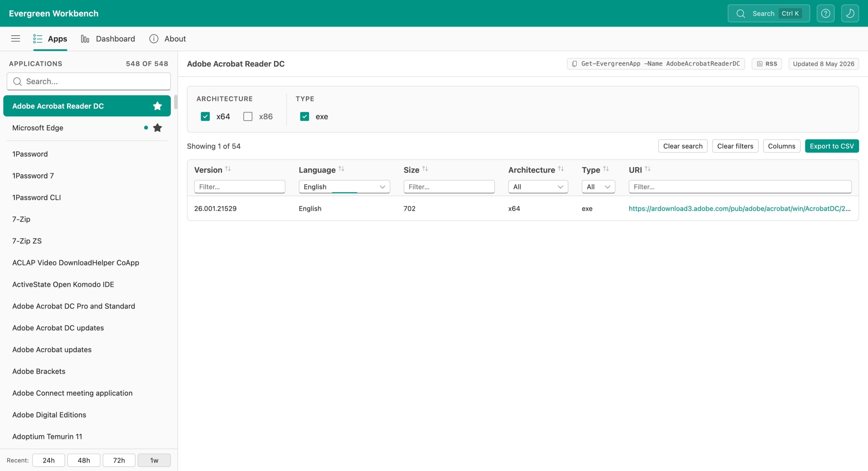
Task: Select the 24h recent filter
Action: click(x=49, y=460)
